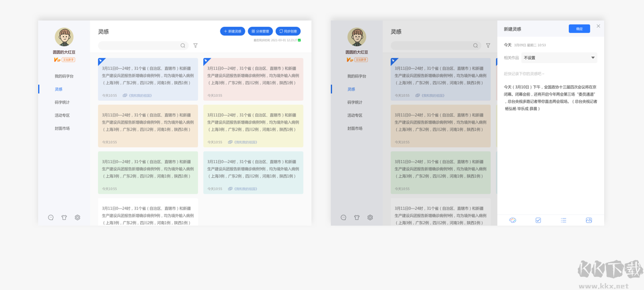644x290 pixels.
Task: Open the 相关作品 dropdown showing 不设置
Action: [x=558, y=58]
